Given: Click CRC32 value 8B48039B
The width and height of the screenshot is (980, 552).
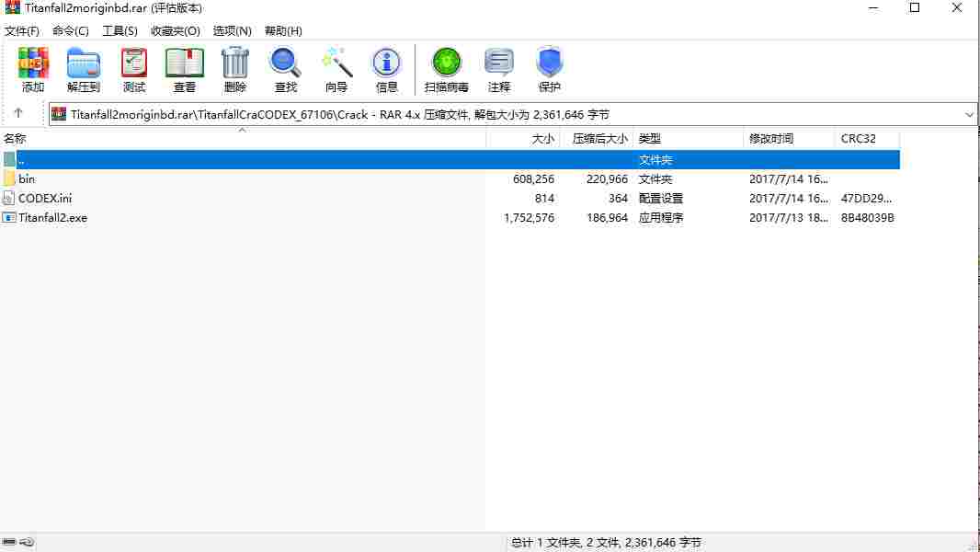Looking at the screenshot, I should [868, 217].
